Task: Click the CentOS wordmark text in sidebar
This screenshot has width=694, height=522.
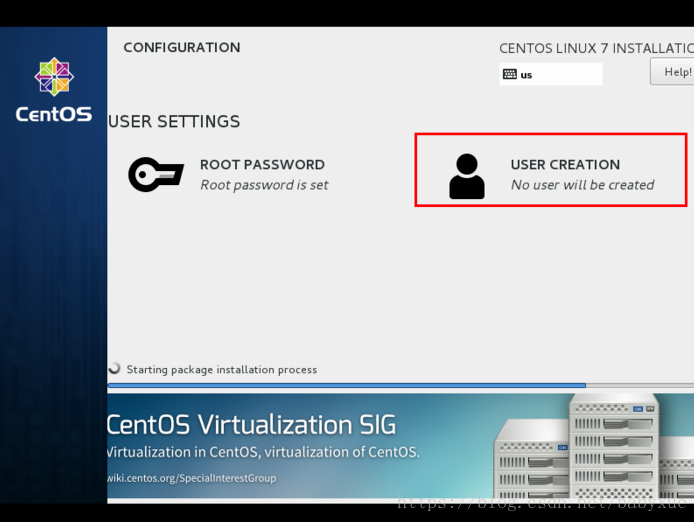Action: pyautogui.click(x=54, y=114)
